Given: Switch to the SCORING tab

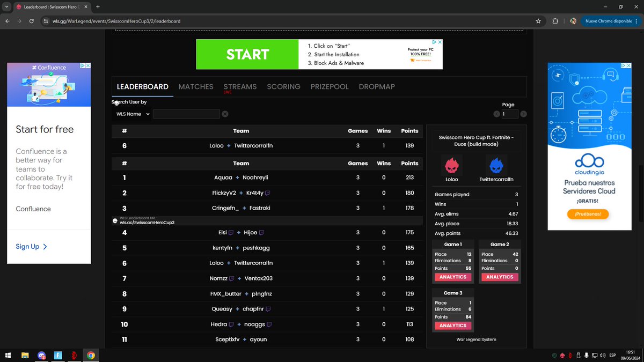Looking at the screenshot, I should click(x=283, y=86).
